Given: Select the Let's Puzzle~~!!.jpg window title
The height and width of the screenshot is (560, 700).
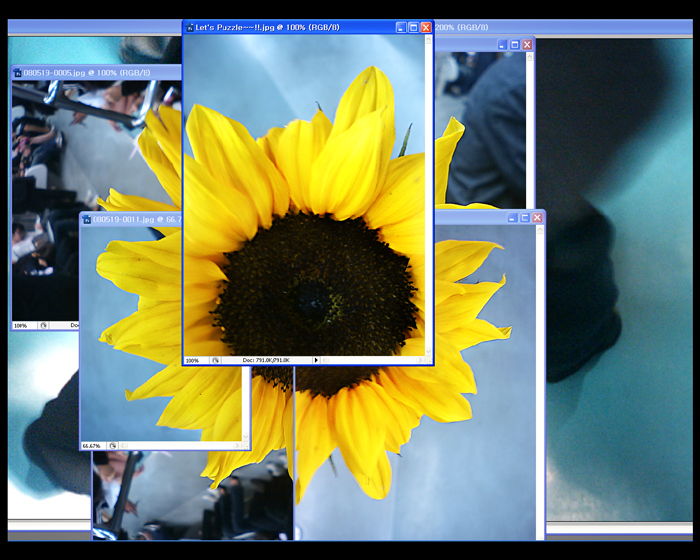Looking at the screenshot, I should click(x=267, y=27).
